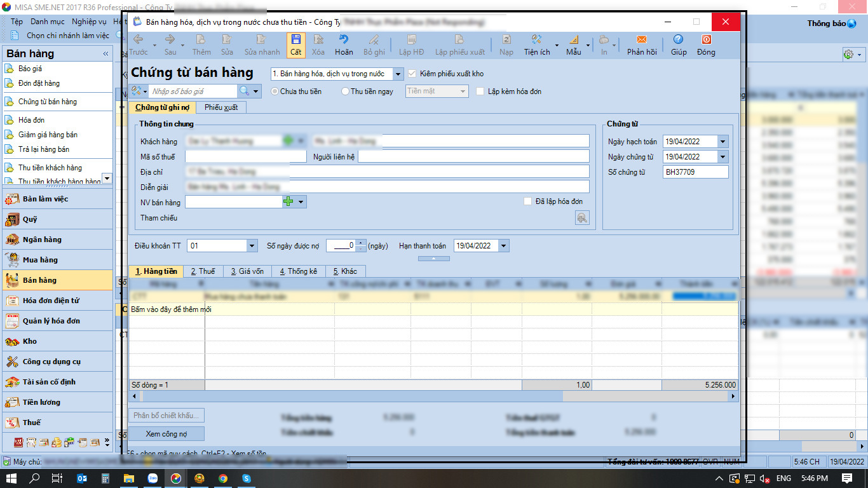Select Chưa thu tiền radio option
This screenshot has height=488, width=868.
pyautogui.click(x=275, y=91)
